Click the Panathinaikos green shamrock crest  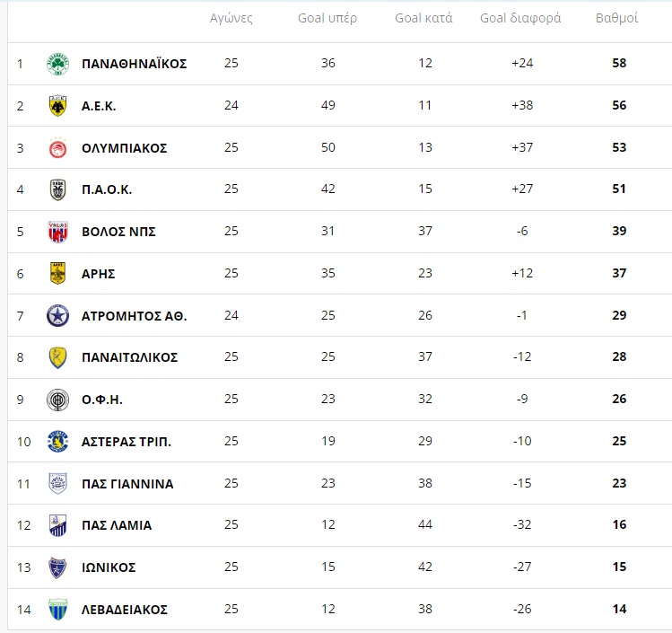pyautogui.click(x=57, y=64)
